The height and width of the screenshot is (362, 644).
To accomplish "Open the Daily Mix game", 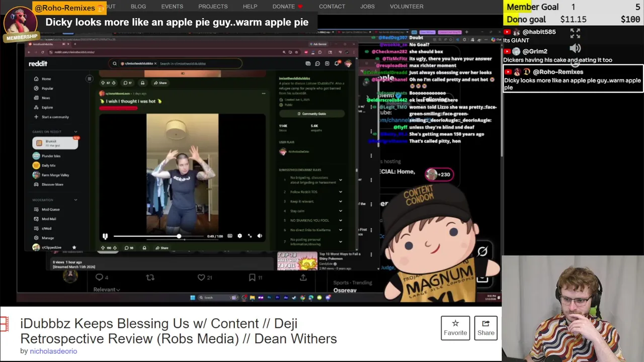I will (44, 165).
